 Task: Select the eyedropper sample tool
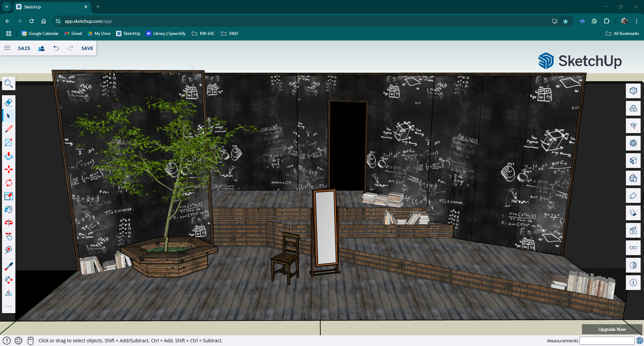[x=9, y=267]
